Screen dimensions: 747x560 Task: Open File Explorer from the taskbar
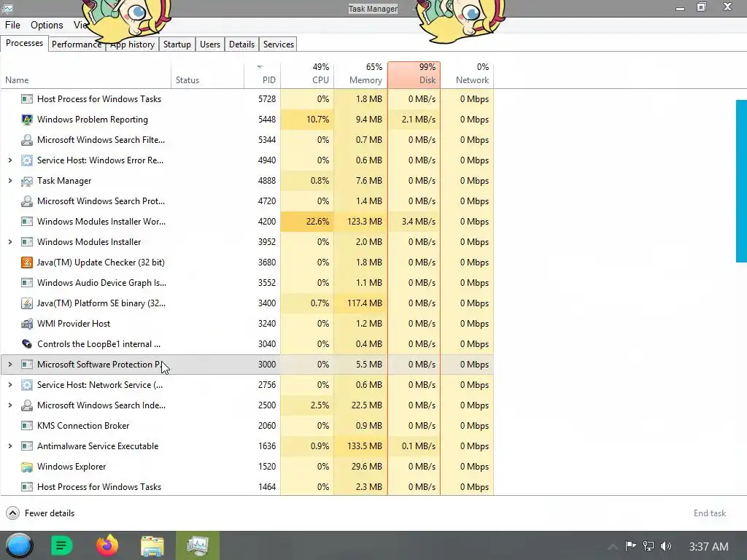point(152,545)
